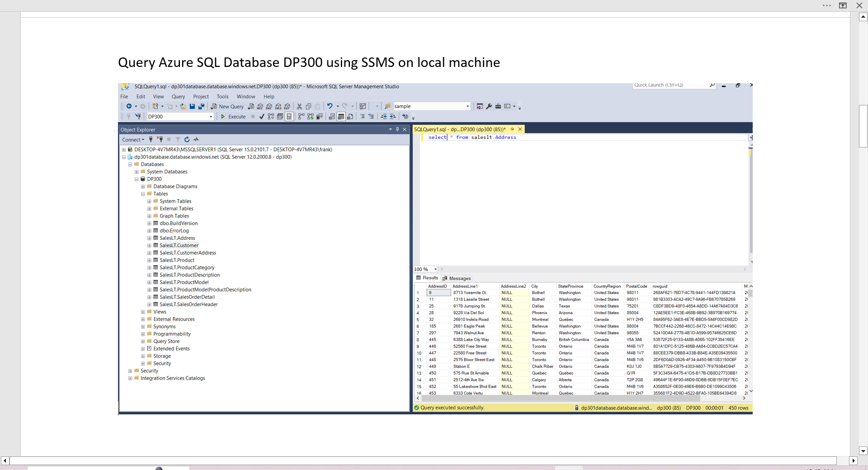Toggle Include Live Query Statistics
This screenshot has width=868, height=470.
point(310,116)
